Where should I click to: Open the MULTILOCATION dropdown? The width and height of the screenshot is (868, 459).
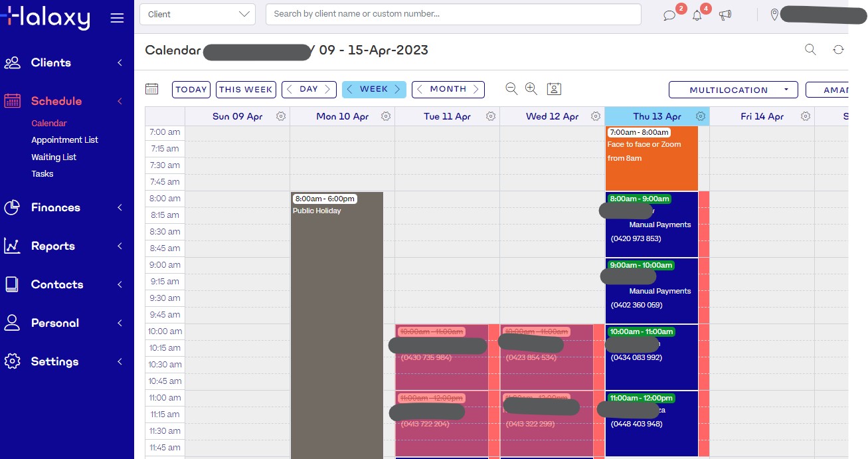[x=733, y=90]
